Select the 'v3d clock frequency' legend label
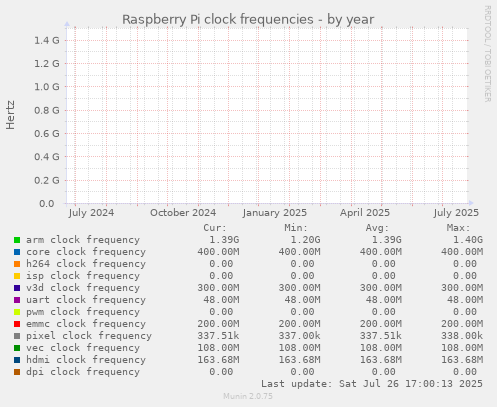 [83, 288]
